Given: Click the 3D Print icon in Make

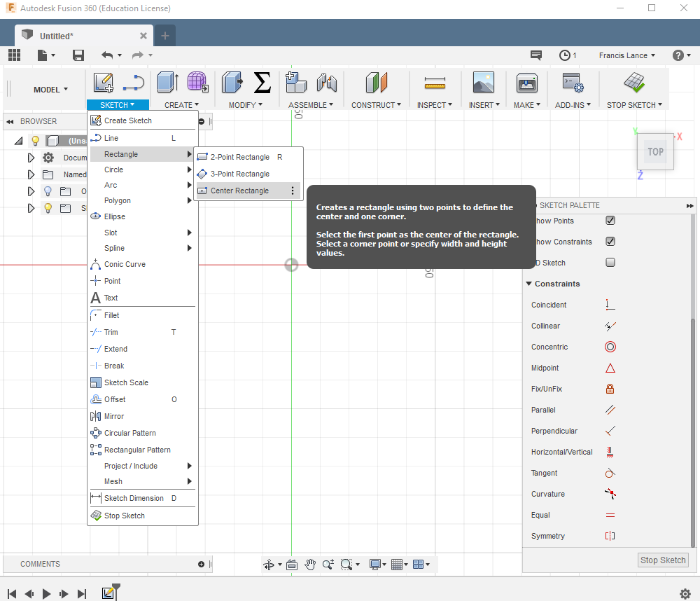Looking at the screenshot, I should click(x=527, y=83).
